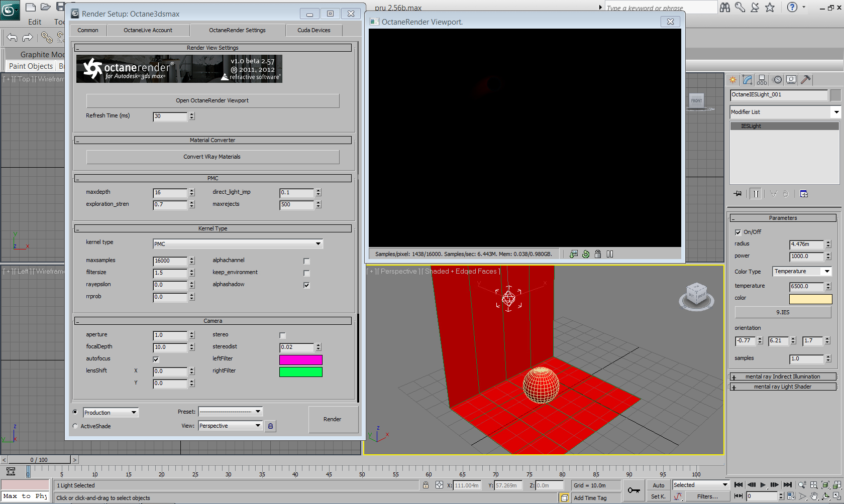Open the kernel type PMC dropdown

(x=238, y=244)
